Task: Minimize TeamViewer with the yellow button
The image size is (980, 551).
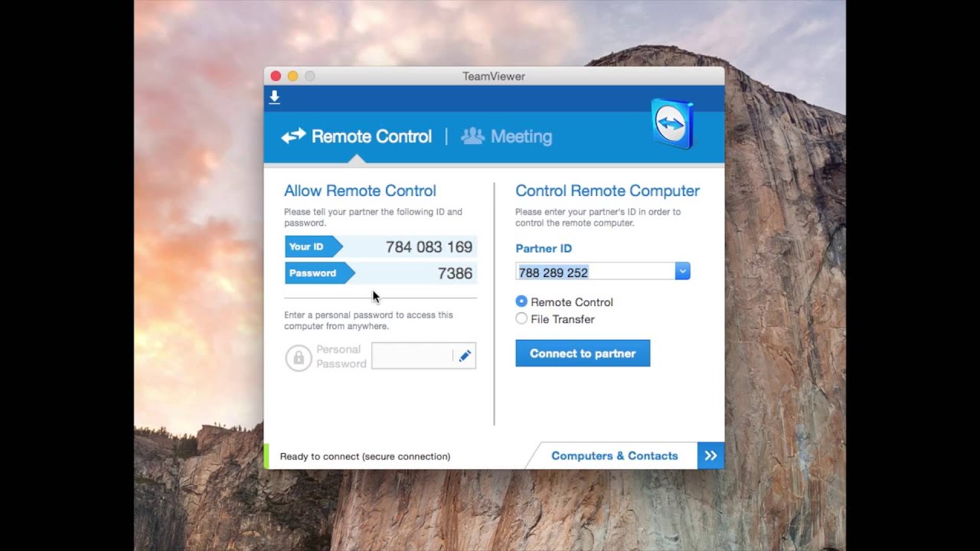Action: 292,76
